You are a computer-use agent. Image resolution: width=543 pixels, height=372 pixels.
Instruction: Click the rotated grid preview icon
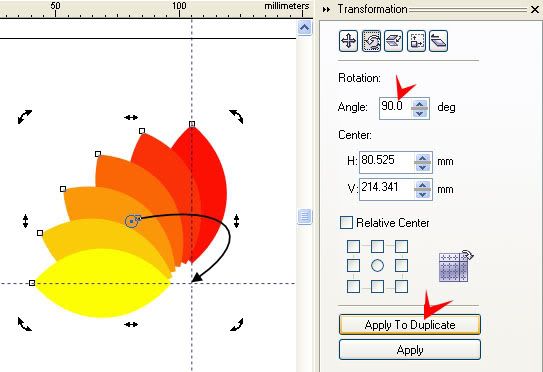tap(455, 266)
